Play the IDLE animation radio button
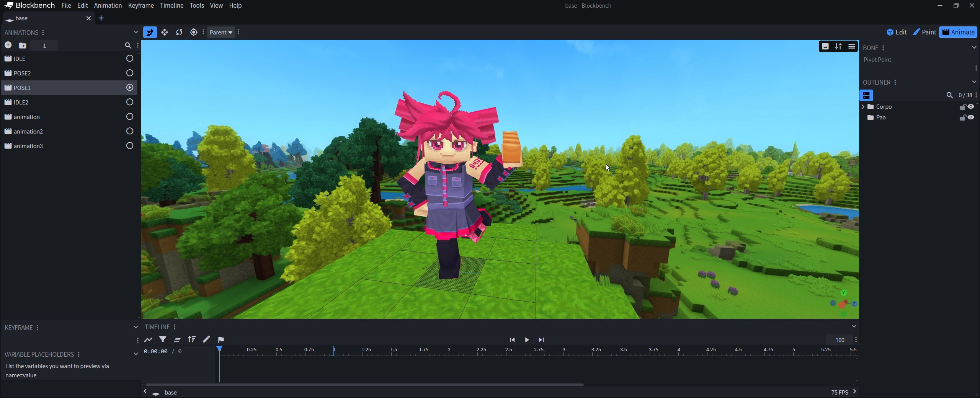The image size is (980, 398). [130, 59]
